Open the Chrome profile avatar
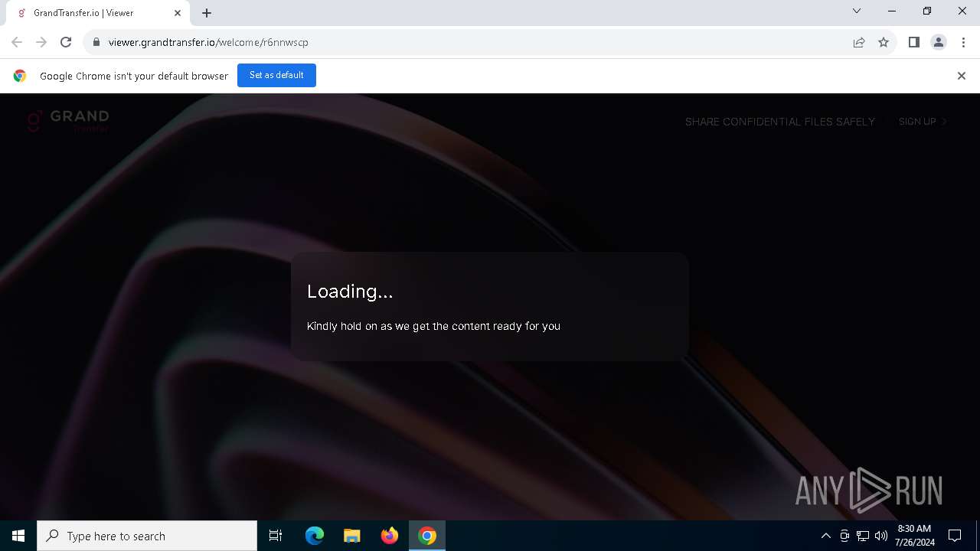This screenshot has height=551, width=980. (939, 42)
